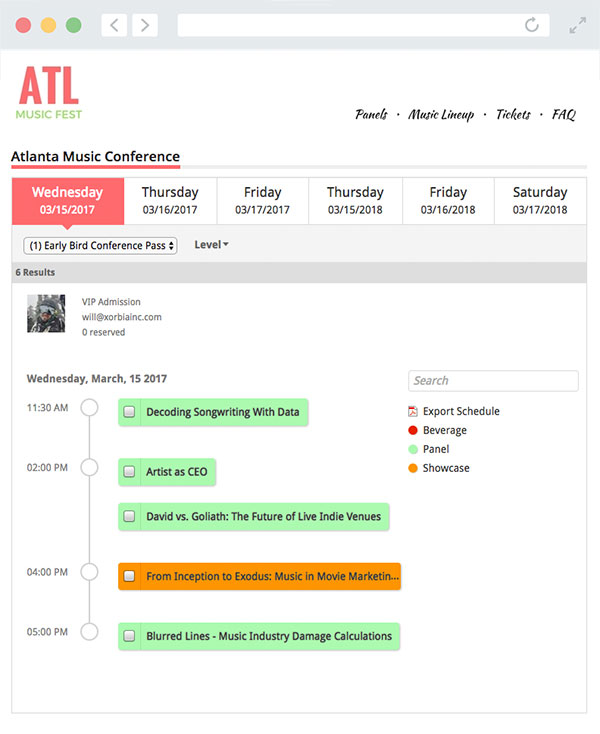Check the Decoding Songwriting With Data box
This screenshot has height=734, width=600.
pos(129,412)
